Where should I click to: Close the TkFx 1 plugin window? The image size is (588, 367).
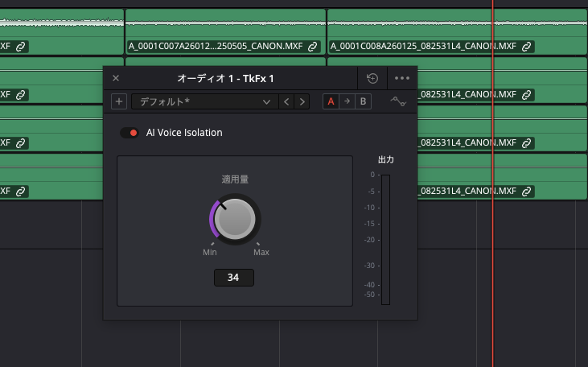(116, 78)
